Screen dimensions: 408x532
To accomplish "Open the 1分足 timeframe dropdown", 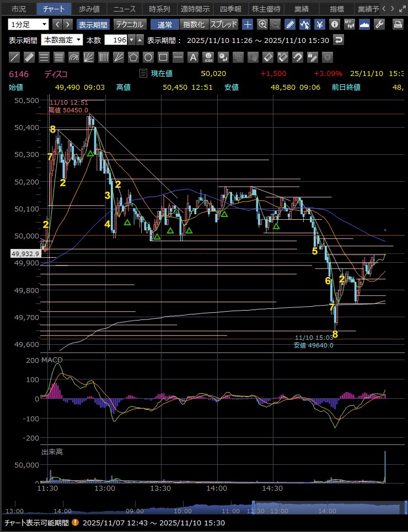I will pos(28,24).
